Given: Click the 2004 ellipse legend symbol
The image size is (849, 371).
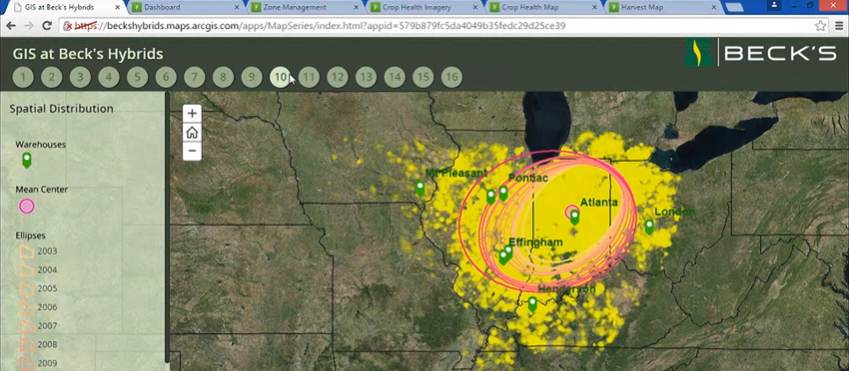Looking at the screenshot, I should 27,270.
